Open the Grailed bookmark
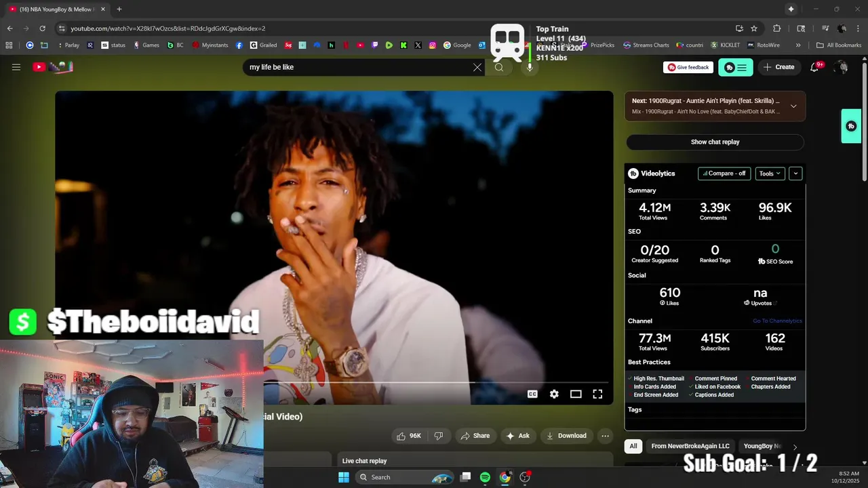The width and height of the screenshot is (868, 488). point(263,45)
